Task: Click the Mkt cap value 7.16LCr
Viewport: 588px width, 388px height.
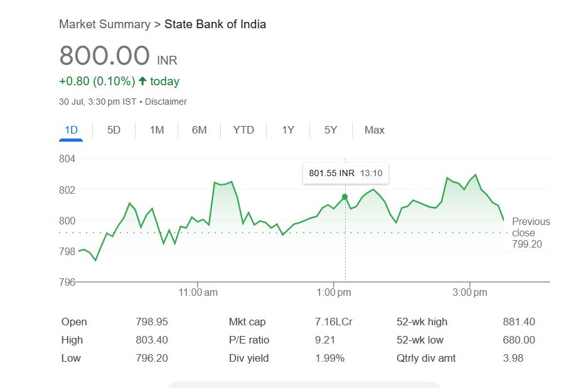Action: coord(333,322)
